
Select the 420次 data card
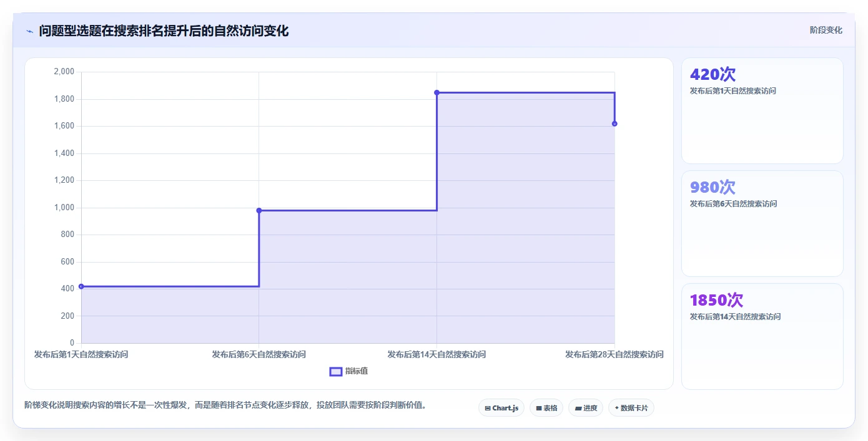point(762,111)
